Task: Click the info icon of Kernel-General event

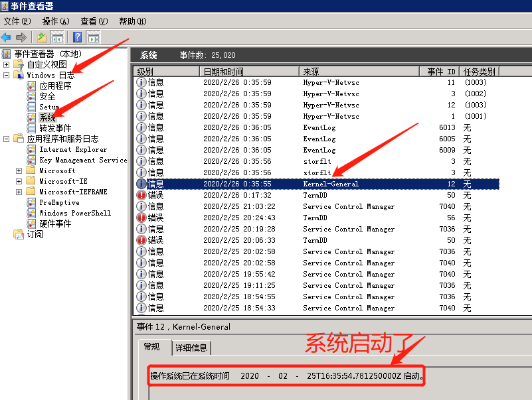Action: (x=141, y=184)
